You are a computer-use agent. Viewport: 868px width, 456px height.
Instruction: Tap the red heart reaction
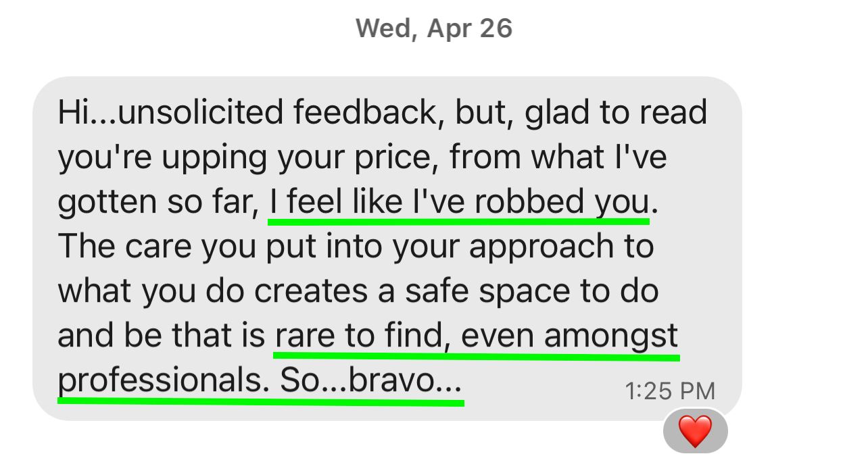click(x=695, y=431)
